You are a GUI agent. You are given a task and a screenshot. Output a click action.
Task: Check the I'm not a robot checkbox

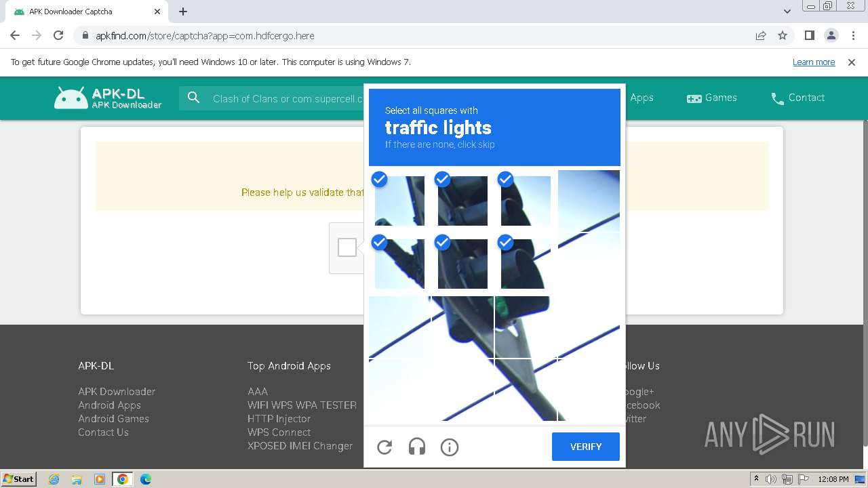(x=347, y=247)
